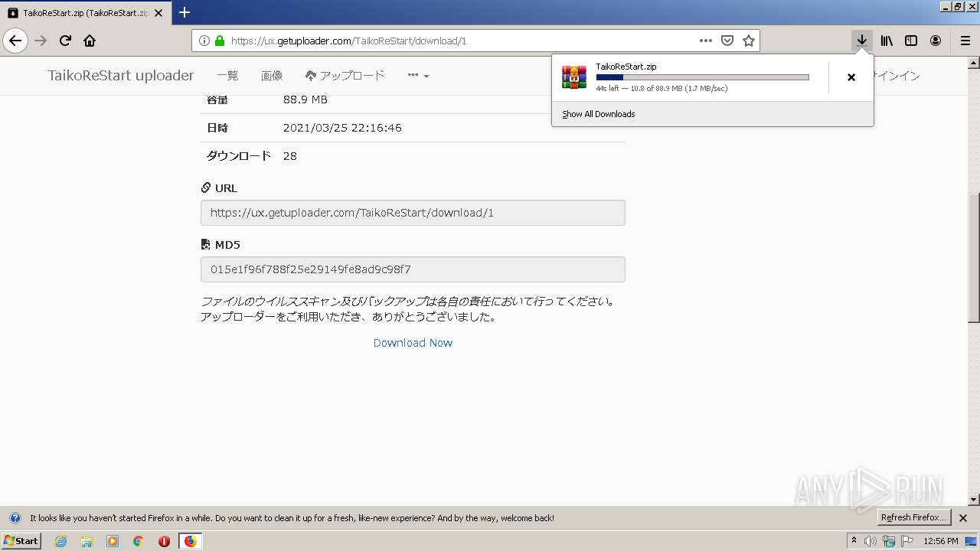Open TaikoReStart uploader home link
The width and height of the screenshot is (980, 551).
pos(121,76)
